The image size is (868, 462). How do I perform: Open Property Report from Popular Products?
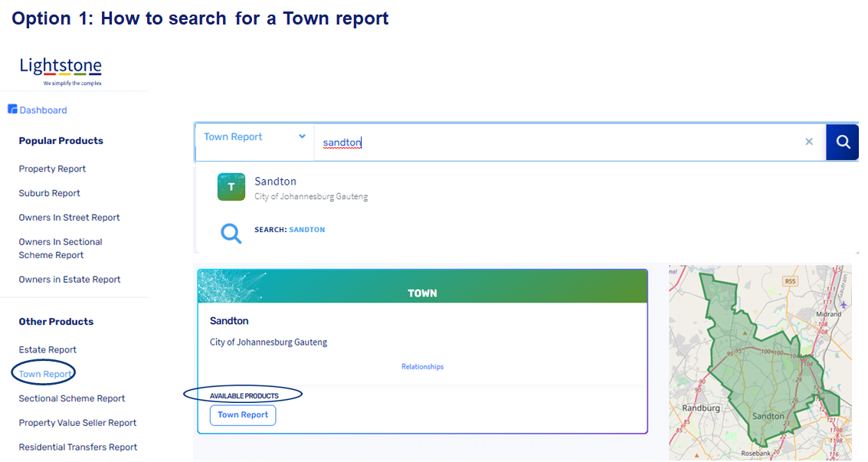pyautogui.click(x=52, y=169)
